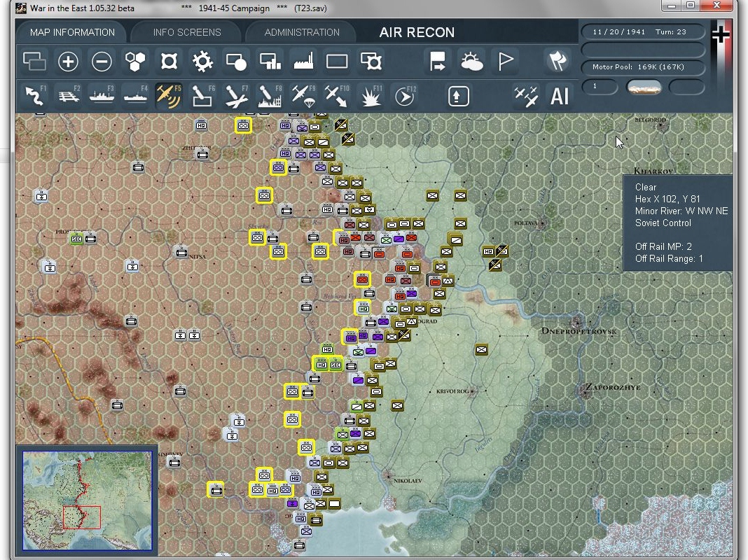Toggle the factory locations display
Viewport: 748px width, 560px height.
[303, 62]
